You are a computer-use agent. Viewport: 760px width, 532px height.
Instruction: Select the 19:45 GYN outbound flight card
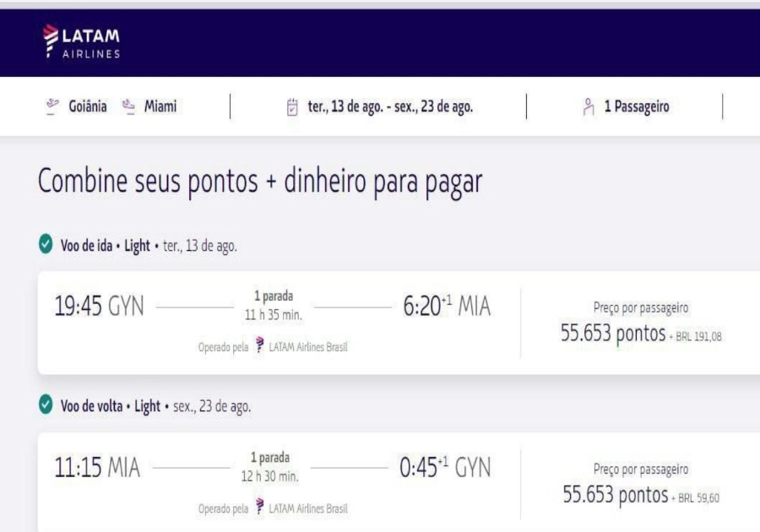click(x=100, y=307)
